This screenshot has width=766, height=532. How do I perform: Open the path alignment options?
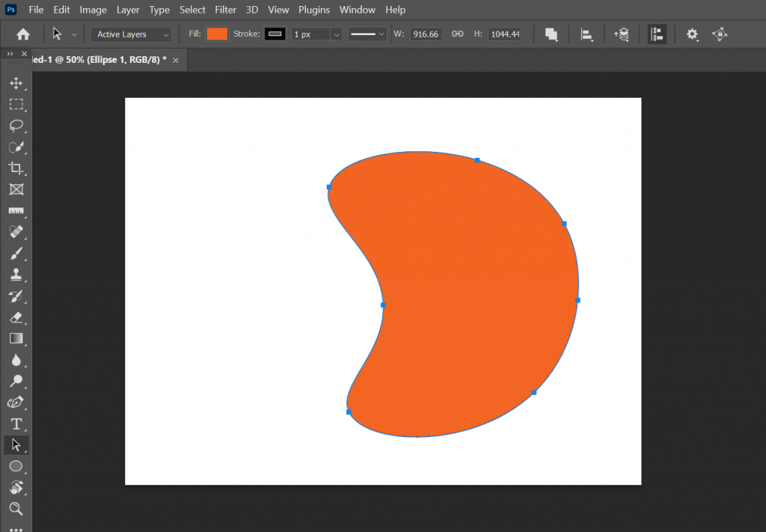tap(586, 34)
